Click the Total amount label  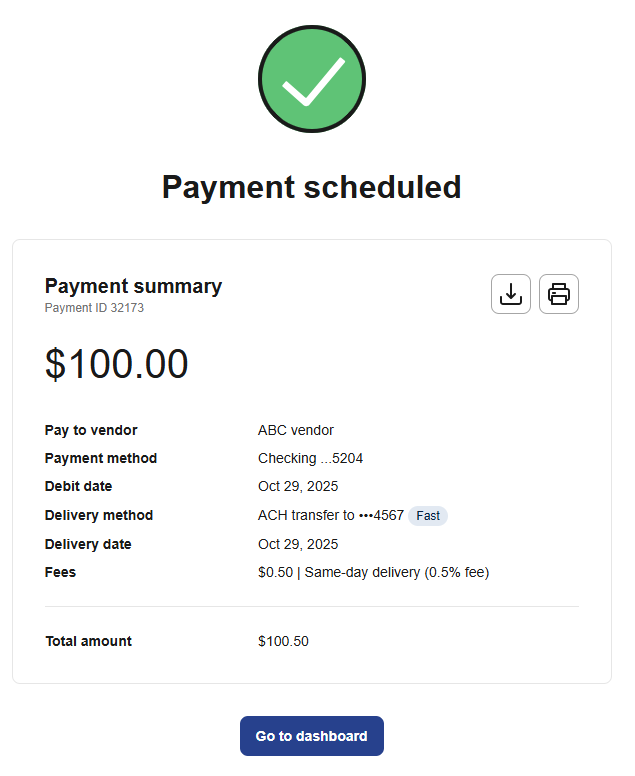tap(88, 641)
